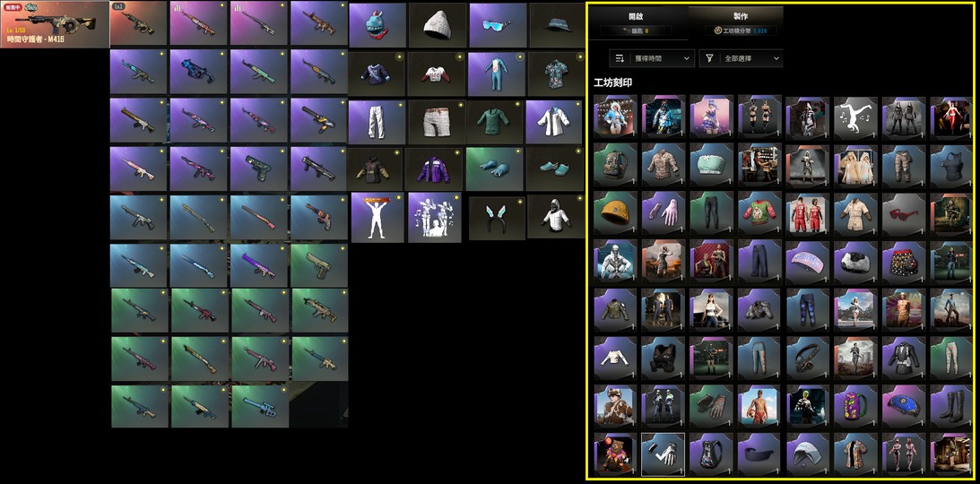The width and height of the screenshot is (980, 484).
Task: Click the sort order icon
Action: pyautogui.click(x=620, y=58)
